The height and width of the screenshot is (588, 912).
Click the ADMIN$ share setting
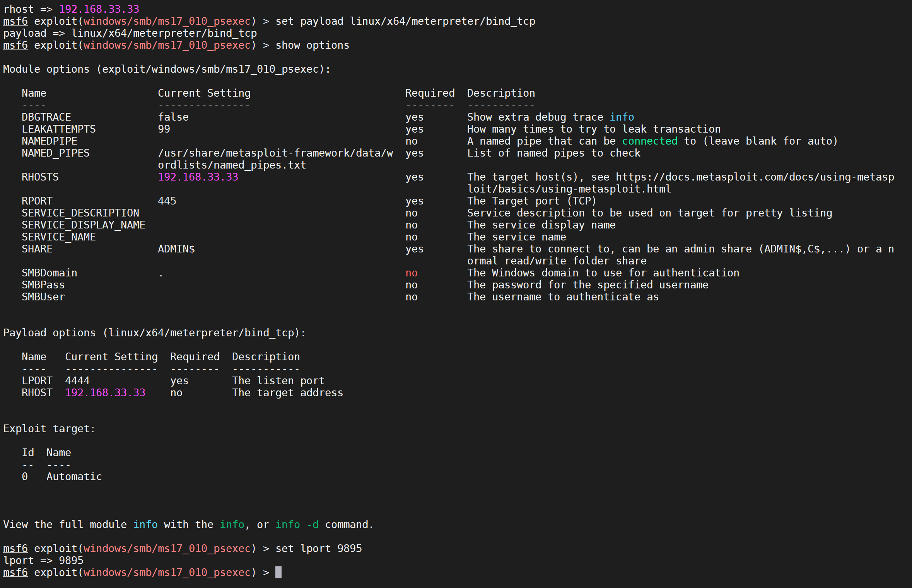point(176,249)
